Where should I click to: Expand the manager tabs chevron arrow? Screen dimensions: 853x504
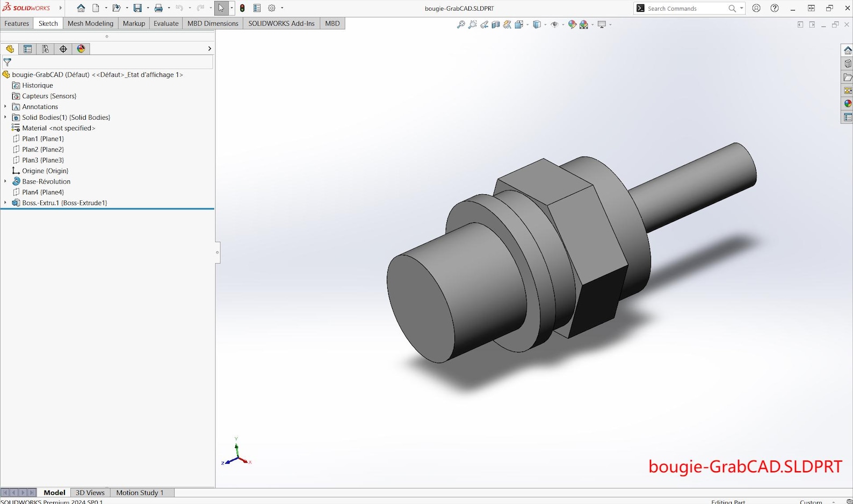pyautogui.click(x=209, y=49)
